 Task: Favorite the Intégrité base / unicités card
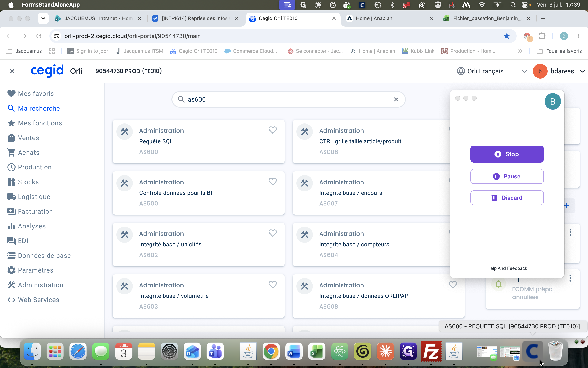click(x=273, y=233)
